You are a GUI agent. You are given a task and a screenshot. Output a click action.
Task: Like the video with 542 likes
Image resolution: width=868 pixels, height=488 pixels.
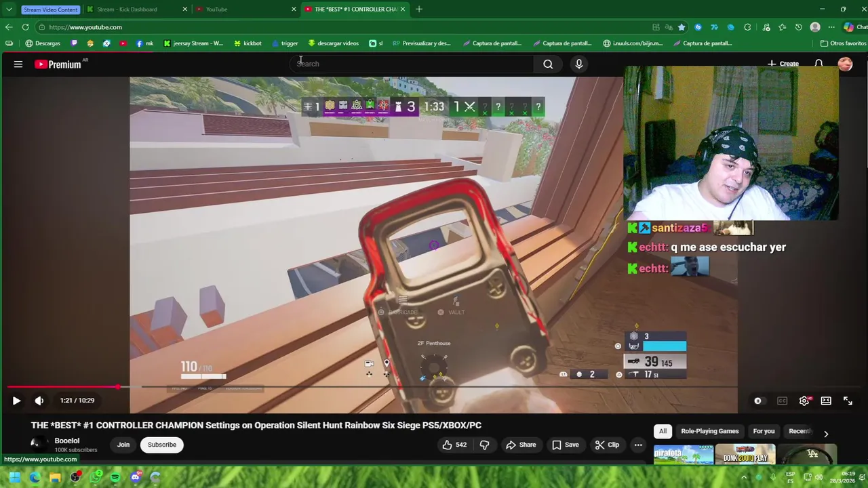[454, 445]
